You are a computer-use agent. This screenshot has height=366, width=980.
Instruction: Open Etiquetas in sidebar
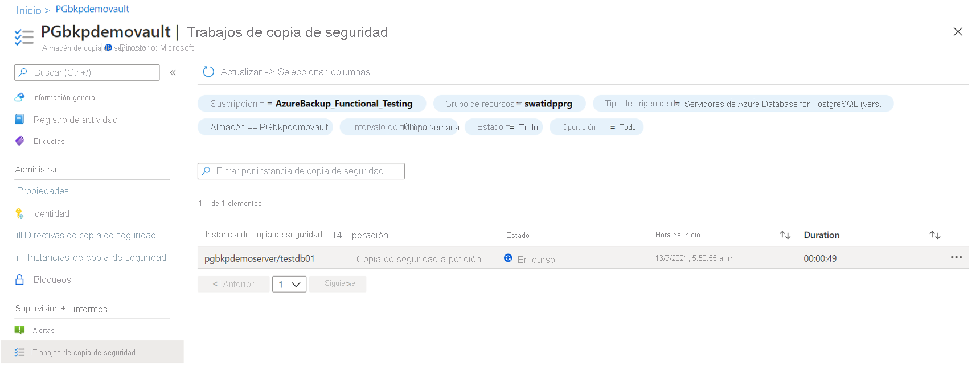49,141
